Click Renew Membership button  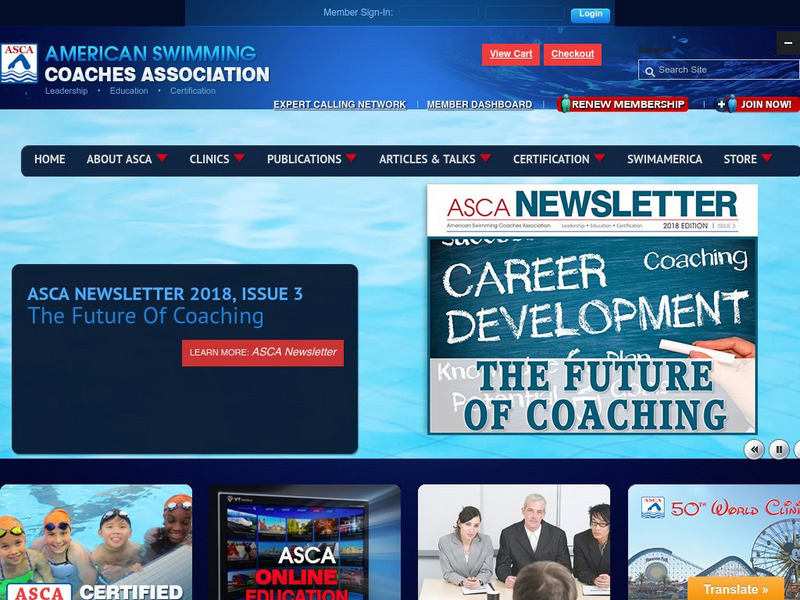[623, 104]
